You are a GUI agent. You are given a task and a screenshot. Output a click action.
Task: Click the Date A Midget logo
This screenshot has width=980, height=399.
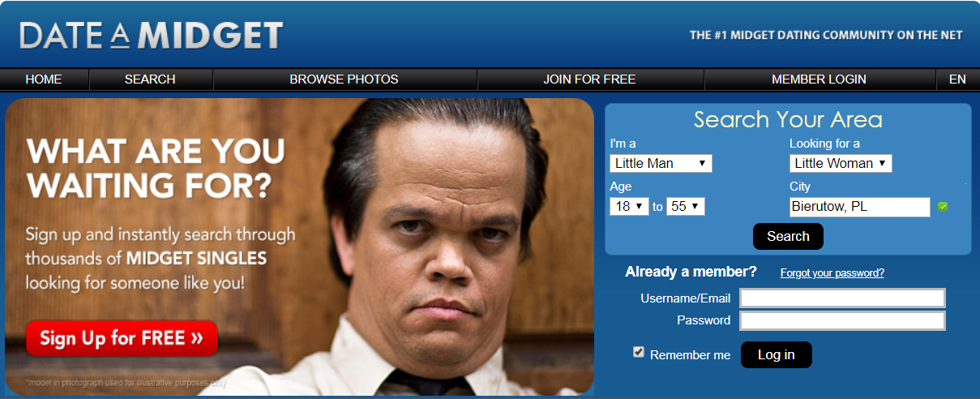[151, 35]
